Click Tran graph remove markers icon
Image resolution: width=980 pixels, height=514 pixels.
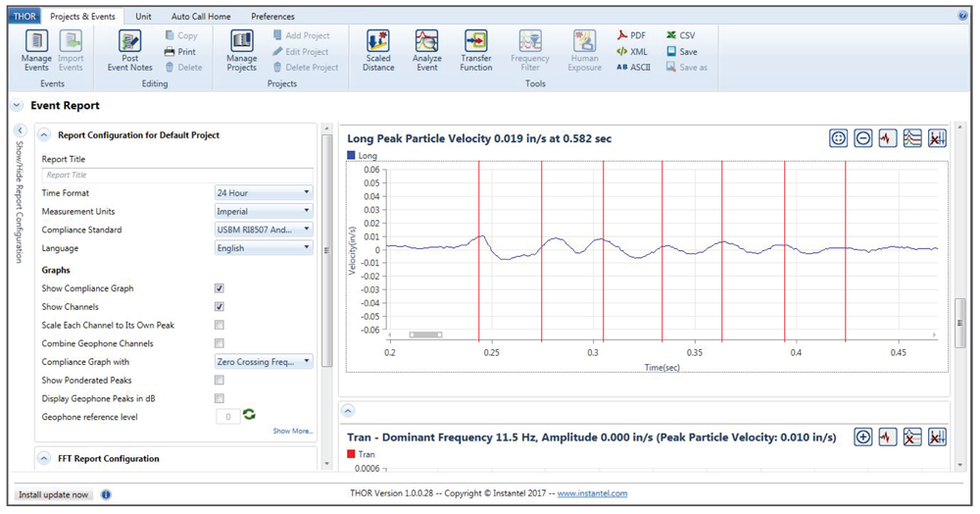pos(937,437)
